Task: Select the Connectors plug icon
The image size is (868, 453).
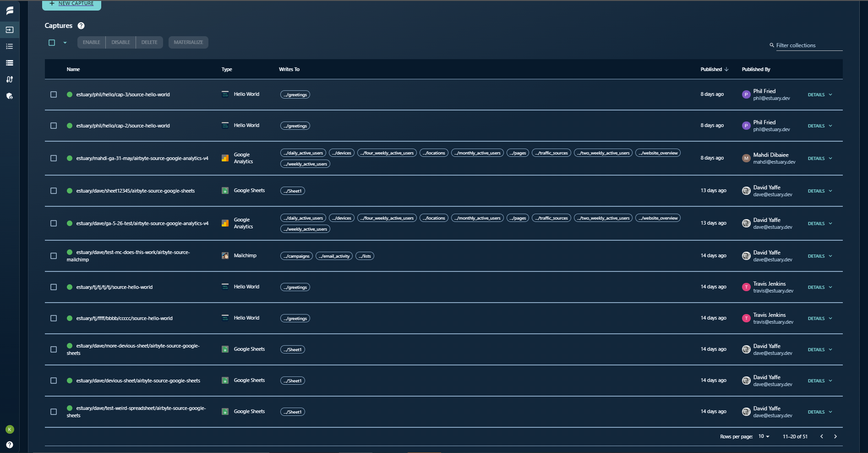Action: pyautogui.click(x=10, y=79)
